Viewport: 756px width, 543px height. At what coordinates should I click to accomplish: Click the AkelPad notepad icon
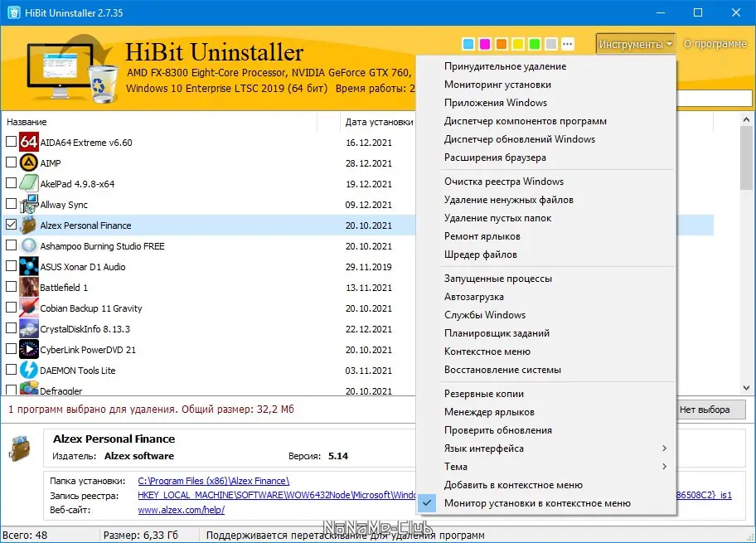point(28,183)
